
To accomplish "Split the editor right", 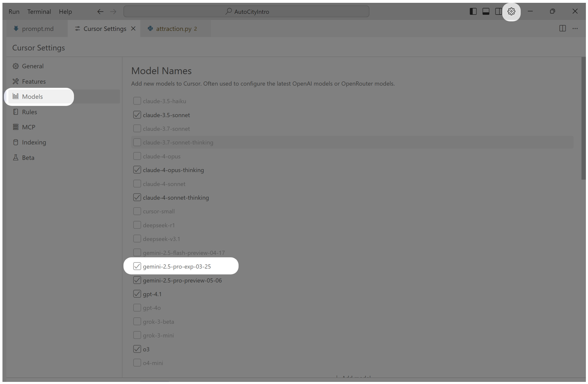I will [562, 29].
